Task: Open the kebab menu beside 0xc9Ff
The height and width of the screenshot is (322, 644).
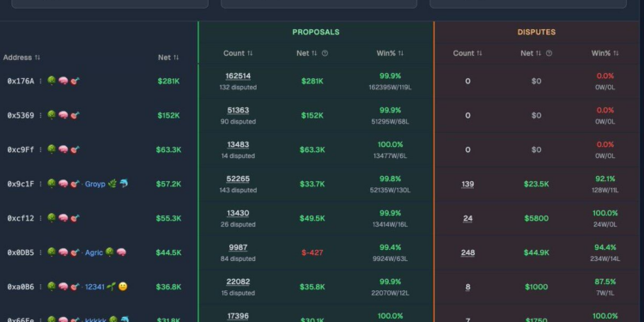Action: tap(40, 149)
